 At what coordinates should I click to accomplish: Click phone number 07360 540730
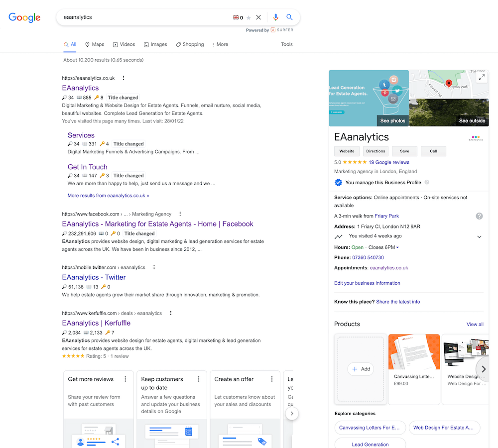coord(368,257)
